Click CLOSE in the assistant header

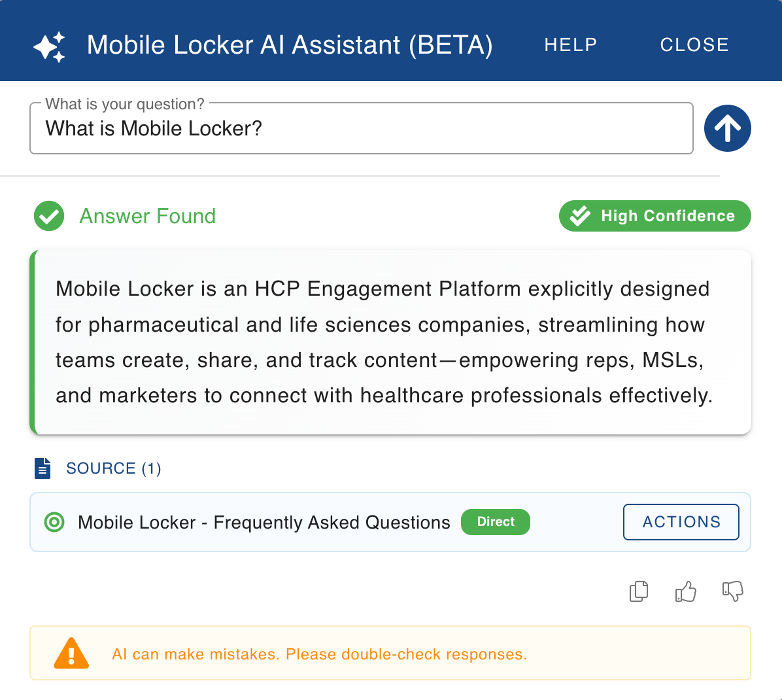tap(694, 45)
